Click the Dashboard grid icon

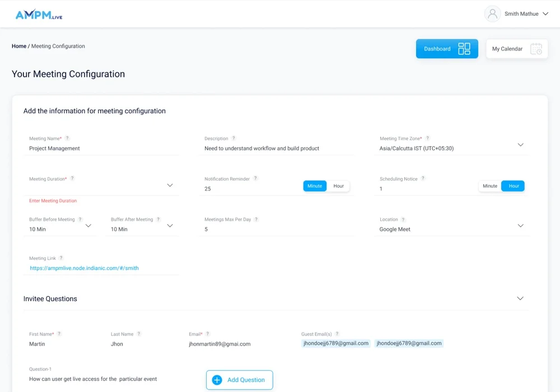tap(464, 49)
